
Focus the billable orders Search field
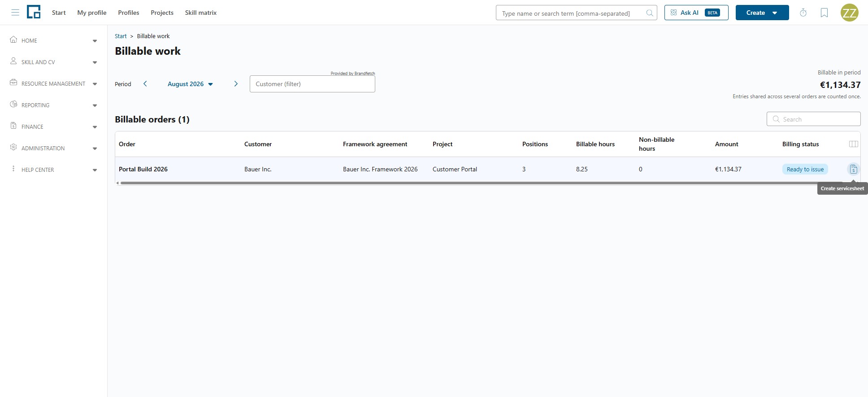[x=814, y=119]
